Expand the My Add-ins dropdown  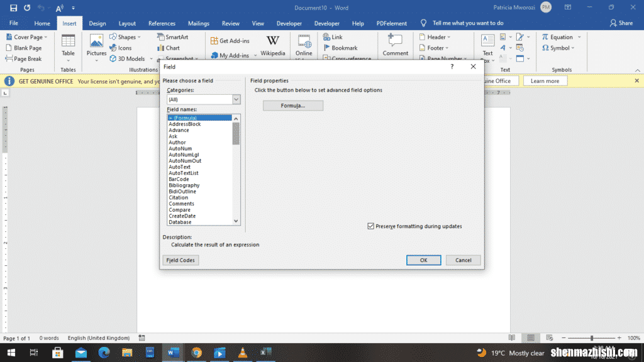click(x=255, y=55)
